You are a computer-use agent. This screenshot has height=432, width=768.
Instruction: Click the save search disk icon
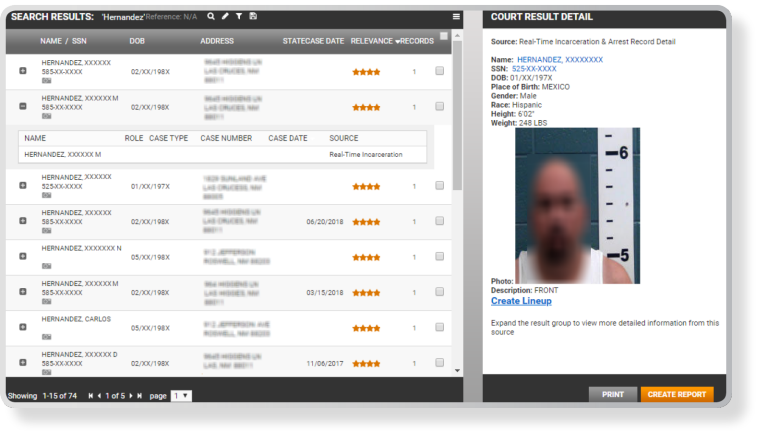pyautogui.click(x=253, y=17)
